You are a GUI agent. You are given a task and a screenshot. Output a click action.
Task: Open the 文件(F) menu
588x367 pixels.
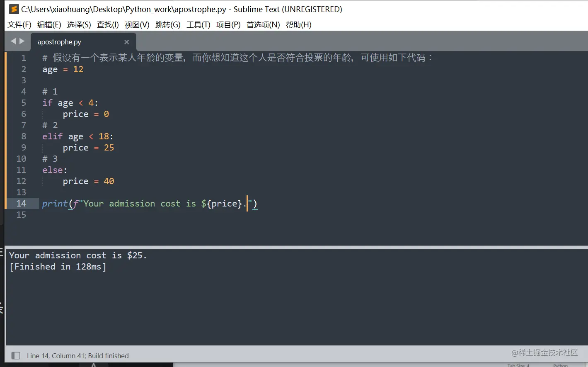(x=19, y=25)
